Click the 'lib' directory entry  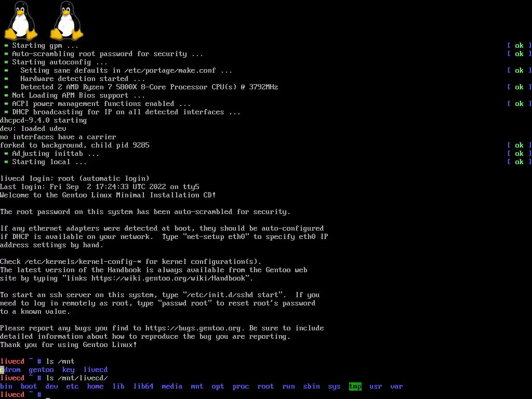(x=118, y=386)
